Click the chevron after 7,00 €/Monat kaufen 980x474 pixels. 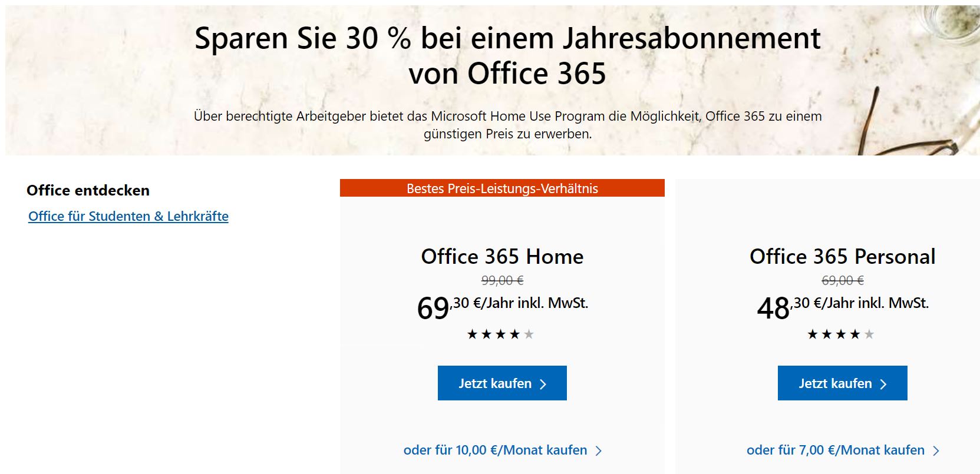point(936,450)
